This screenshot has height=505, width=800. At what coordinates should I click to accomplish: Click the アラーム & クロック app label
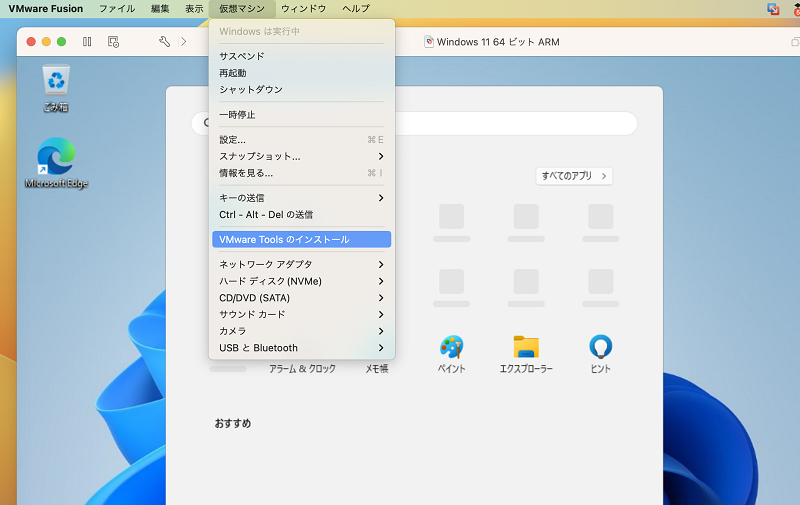pyautogui.click(x=303, y=368)
